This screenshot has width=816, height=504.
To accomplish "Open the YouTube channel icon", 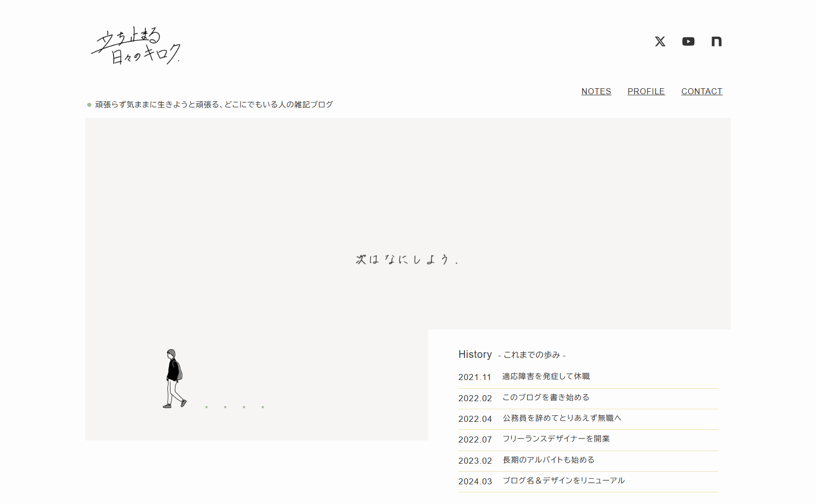I will click(x=688, y=41).
